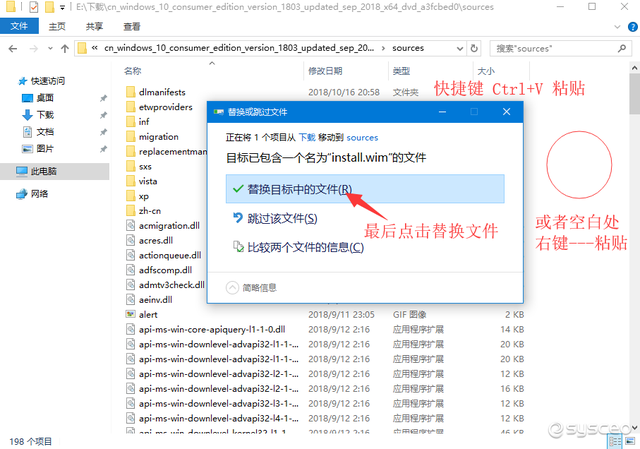The height and width of the screenshot is (449, 640).
Task: Choose 替换目标中的文件(R) in the dialog
Action: [365, 189]
